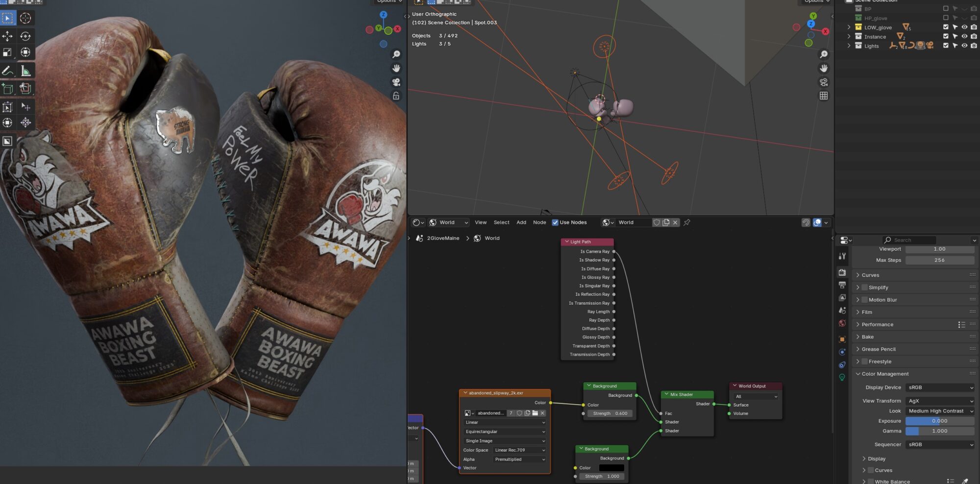Open the Output properties tab
This screenshot has width=980, height=484.
pyautogui.click(x=842, y=285)
